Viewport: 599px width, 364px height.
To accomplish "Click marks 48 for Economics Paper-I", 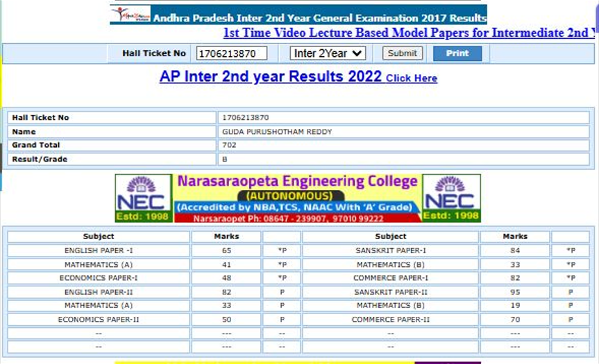I will coord(226,278).
